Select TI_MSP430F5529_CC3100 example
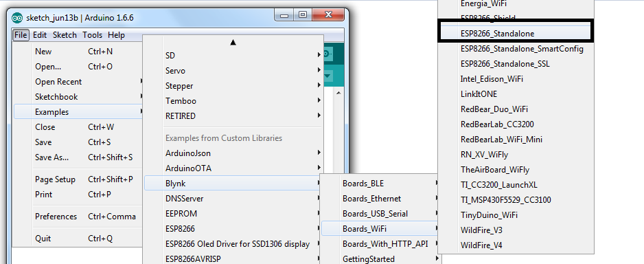 tap(516, 200)
